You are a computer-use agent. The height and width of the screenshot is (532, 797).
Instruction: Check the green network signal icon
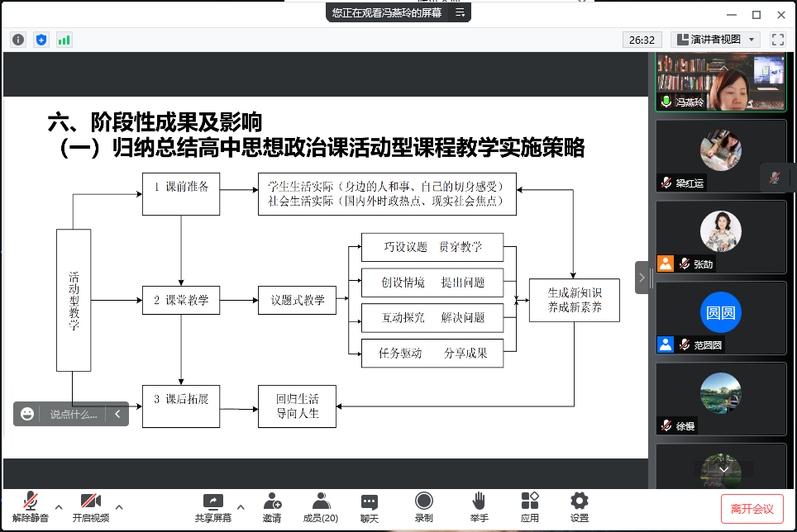(64, 40)
